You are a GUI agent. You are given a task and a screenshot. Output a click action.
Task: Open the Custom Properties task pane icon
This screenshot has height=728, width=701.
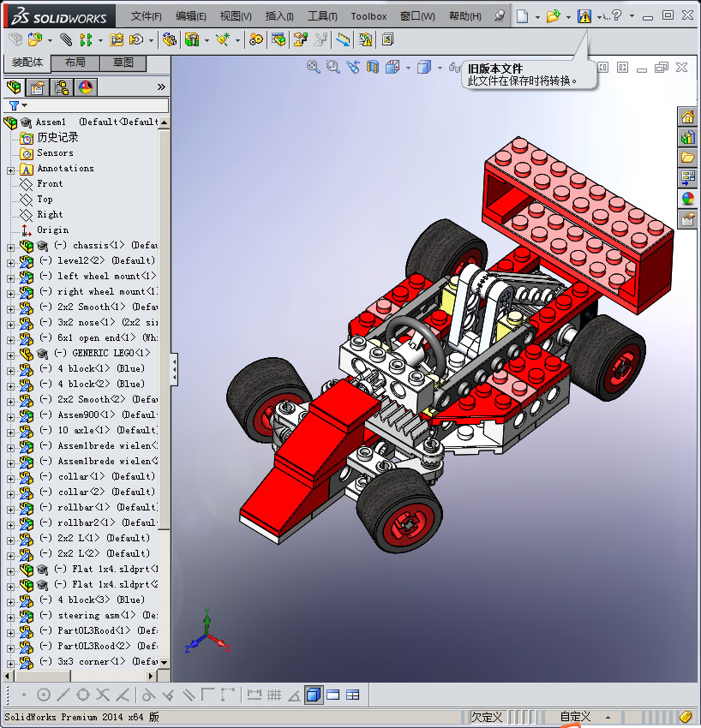(x=688, y=219)
